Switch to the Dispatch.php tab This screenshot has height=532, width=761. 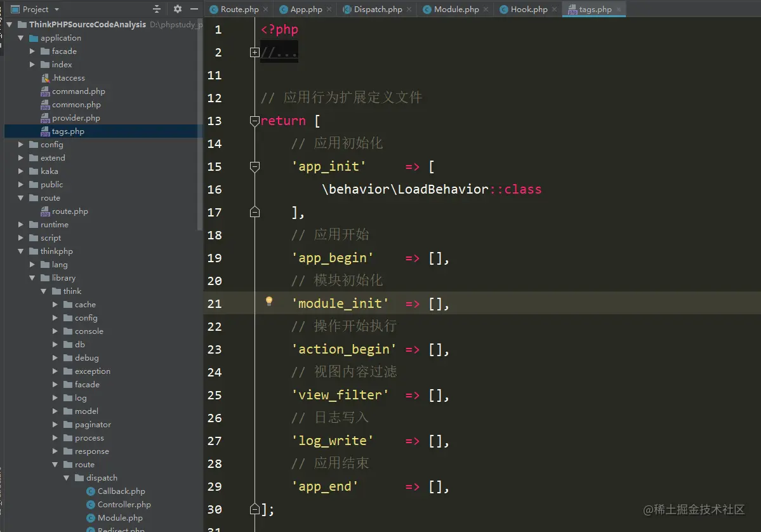point(378,10)
